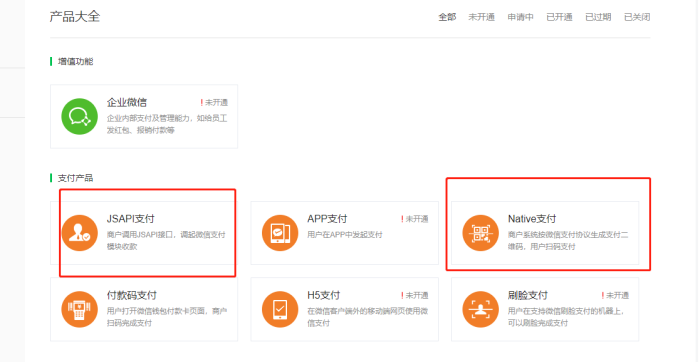Click the 付款码支付 scanner icon
This screenshot has height=362, width=700.
[x=79, y=309]
